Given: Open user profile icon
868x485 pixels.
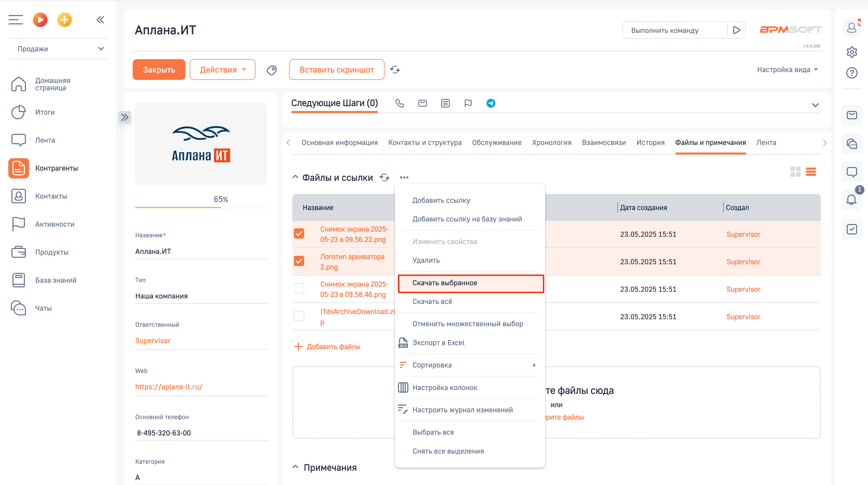Looking at the screenshot, I should [x=851, y=28].
